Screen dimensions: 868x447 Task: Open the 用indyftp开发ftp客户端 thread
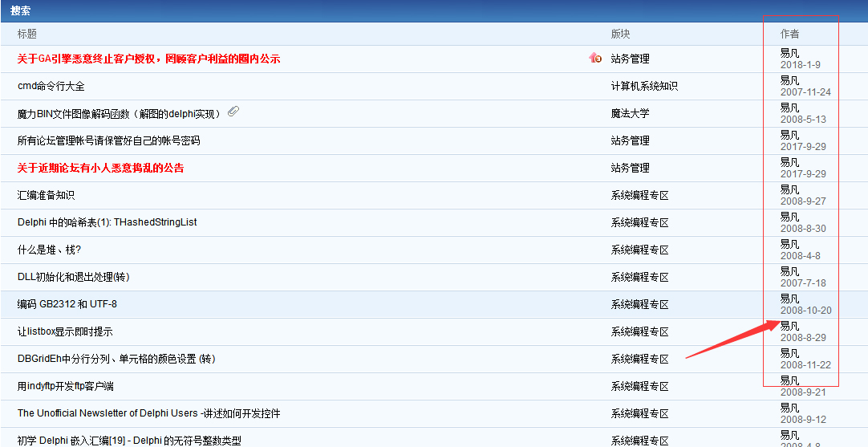(65, 386)
